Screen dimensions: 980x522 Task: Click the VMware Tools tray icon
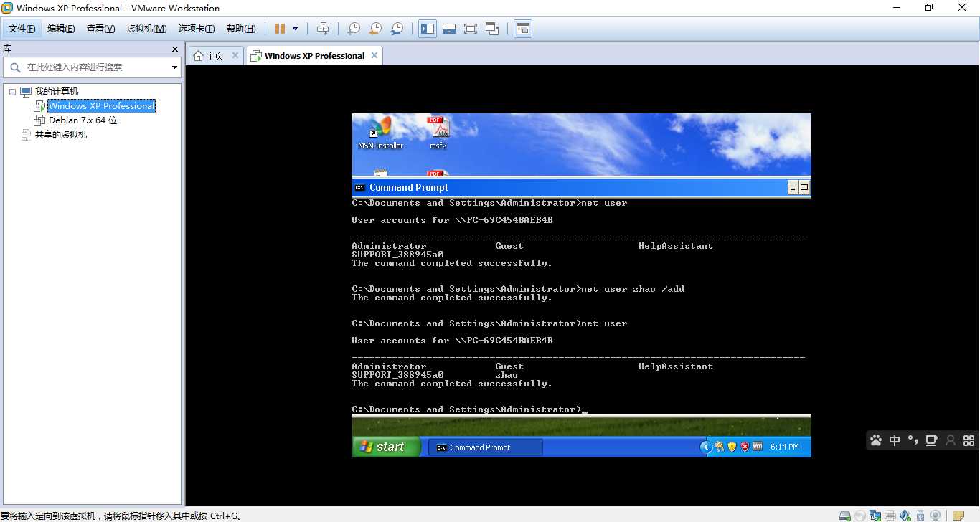coord(758,447)
